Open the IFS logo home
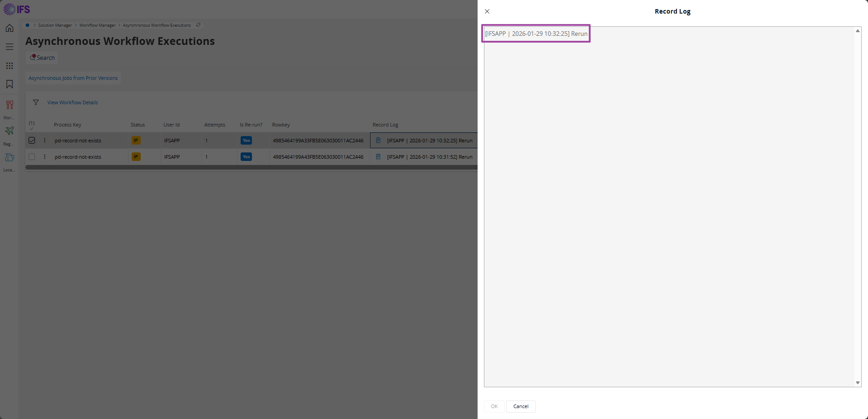This screenshot has width=868, height=419. click(17, 9)
